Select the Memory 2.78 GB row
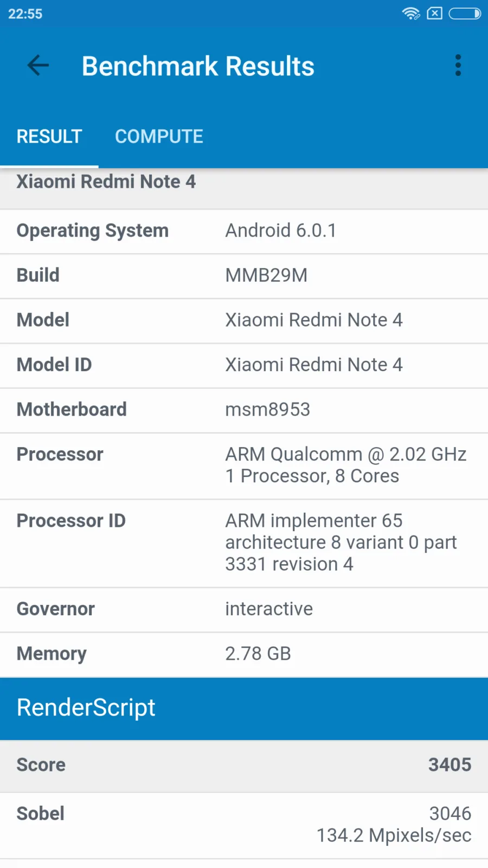Screen dimensions: 488x868 (244, 655)
